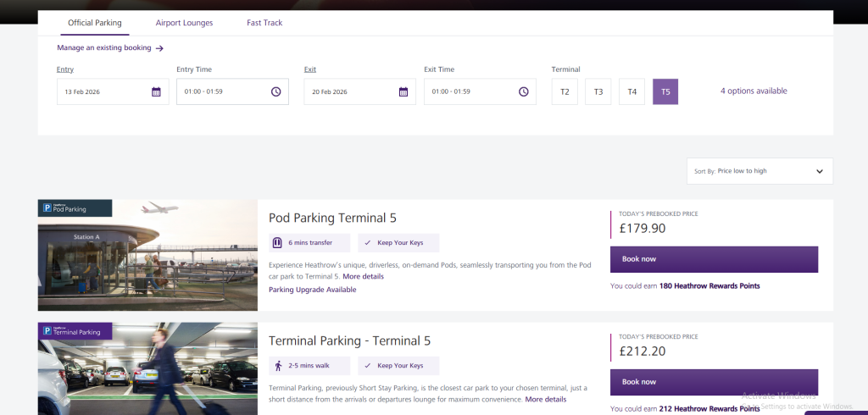Click 212 Heathrow Rewards Points text
868x415 pixels.
tap(709, 409)
